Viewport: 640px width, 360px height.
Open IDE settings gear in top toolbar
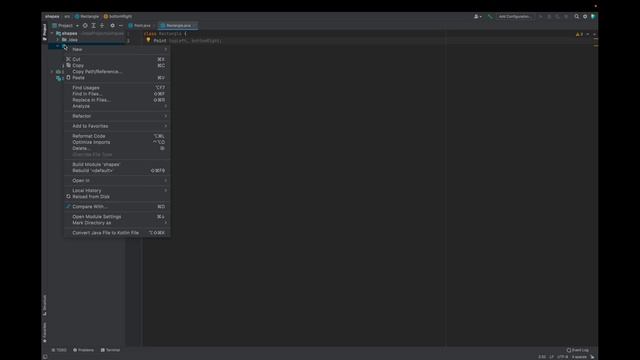coord(585,17)
